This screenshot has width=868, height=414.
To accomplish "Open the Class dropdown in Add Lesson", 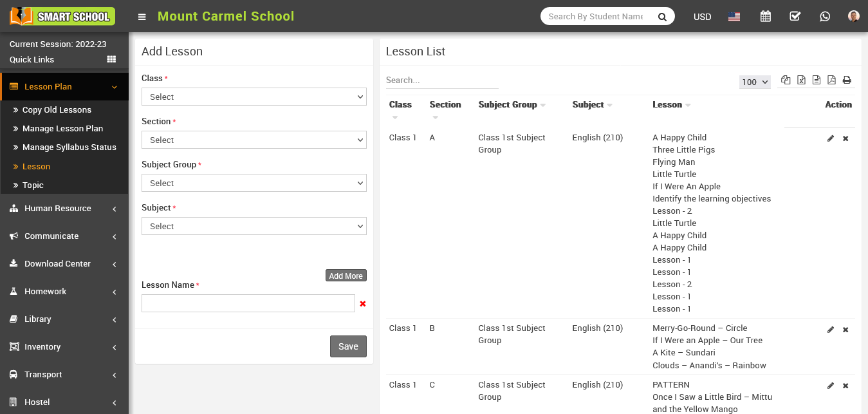I will pyautogui.click(x=254, y=97).
